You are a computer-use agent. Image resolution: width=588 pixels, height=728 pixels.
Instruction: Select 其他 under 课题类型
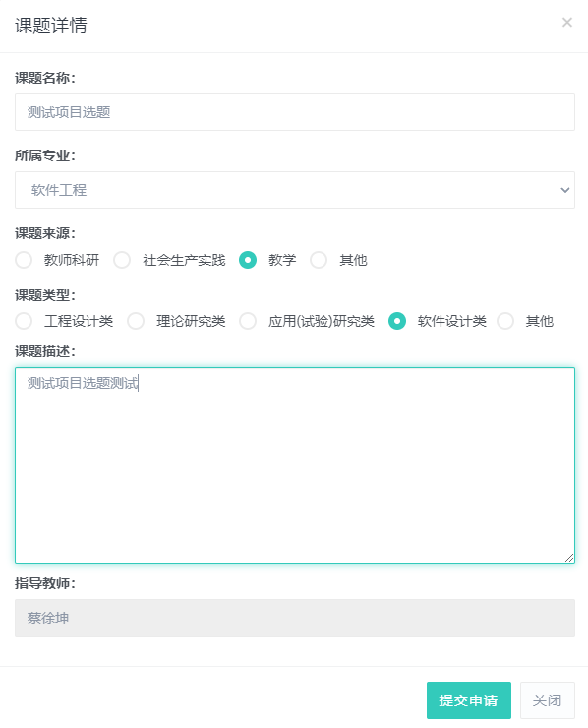[505, 321]
